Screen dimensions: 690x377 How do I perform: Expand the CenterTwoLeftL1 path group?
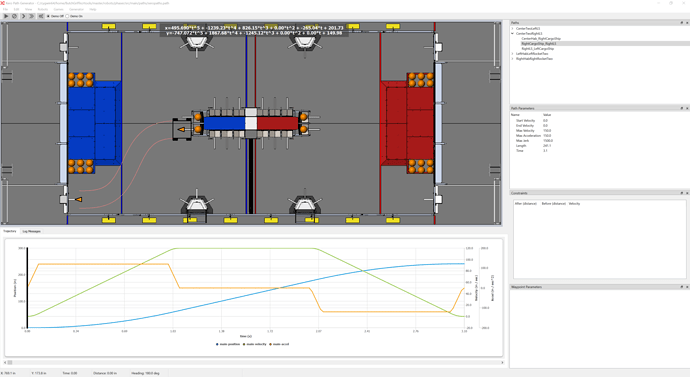pyautogui.click(x=512, y=29)
